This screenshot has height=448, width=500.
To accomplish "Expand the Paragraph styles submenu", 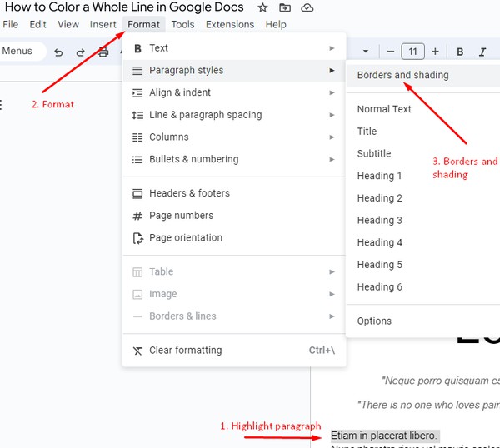I will tap(234, 71).
